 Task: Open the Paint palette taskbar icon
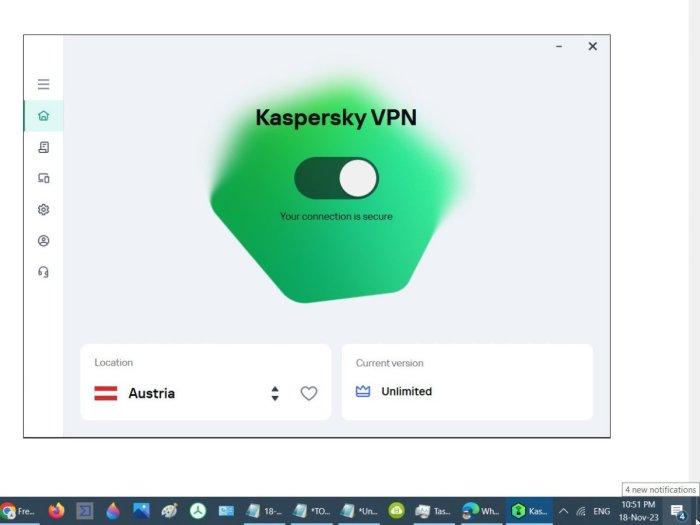coord(169,511)
